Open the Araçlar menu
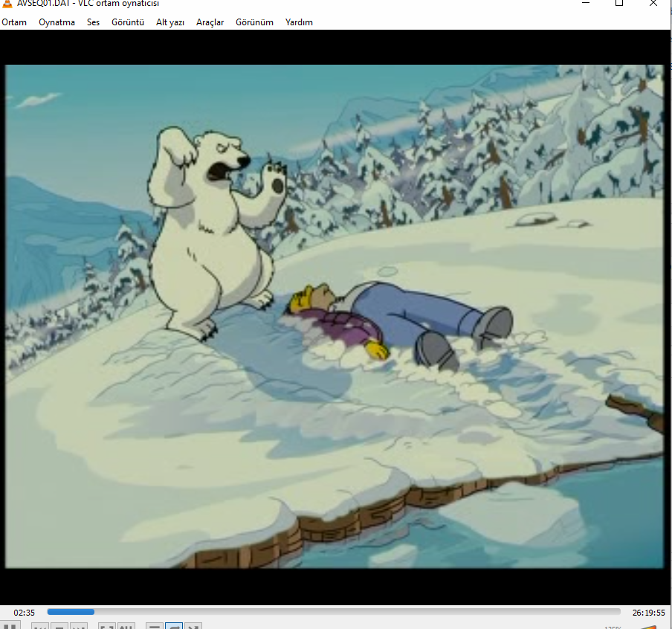The width and height of the screenshot is (672, 629). (210, 22)
